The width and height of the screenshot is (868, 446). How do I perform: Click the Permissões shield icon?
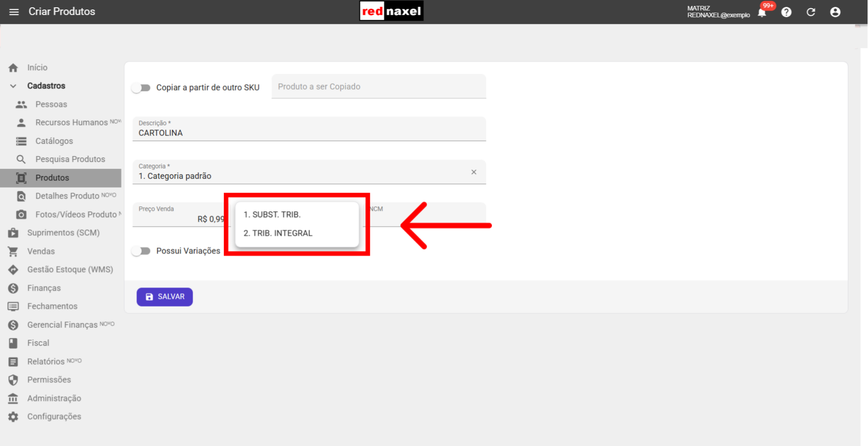[13, 380]
